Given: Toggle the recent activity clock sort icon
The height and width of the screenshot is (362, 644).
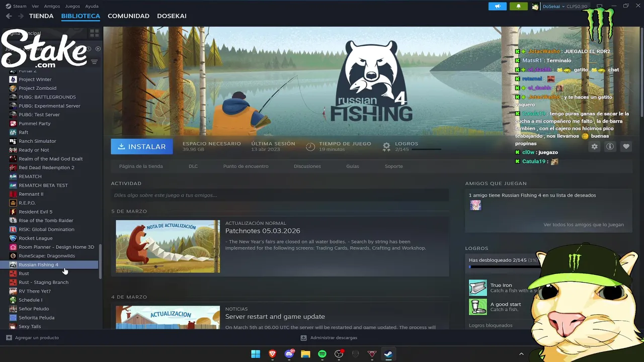Looking at the screenshot, I should click(x=89, y=49).
